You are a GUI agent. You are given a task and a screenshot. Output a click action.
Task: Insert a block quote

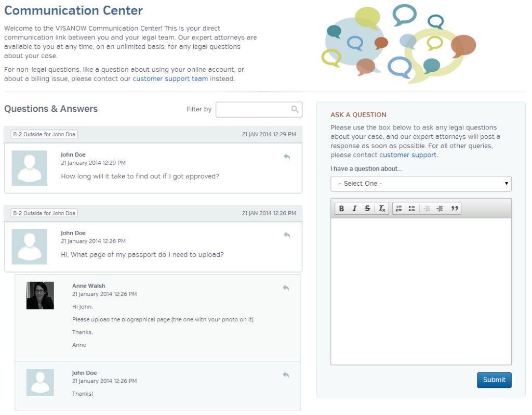[x=454, y=209]
